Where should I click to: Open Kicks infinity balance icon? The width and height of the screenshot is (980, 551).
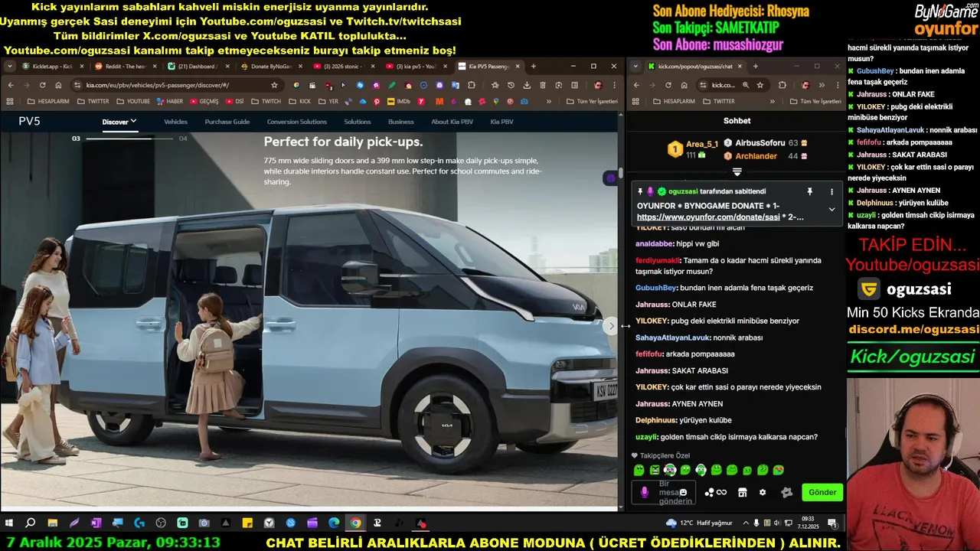point(715,492)
